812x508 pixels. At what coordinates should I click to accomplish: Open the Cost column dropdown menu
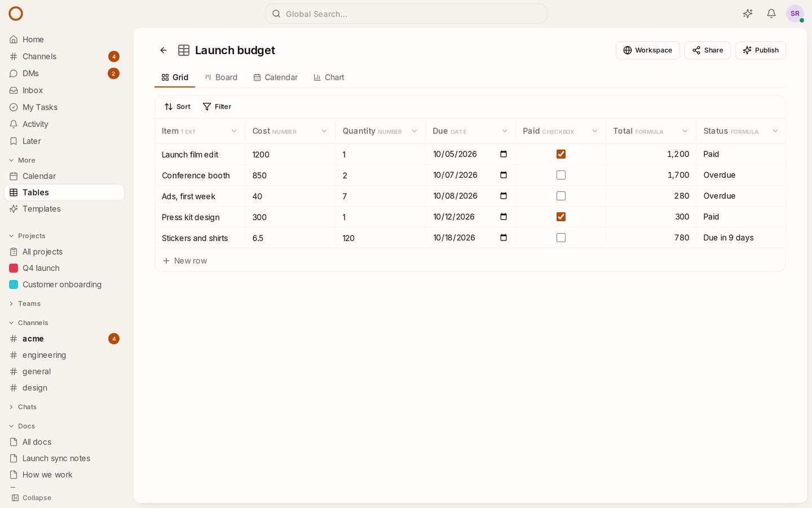point(324,131)
